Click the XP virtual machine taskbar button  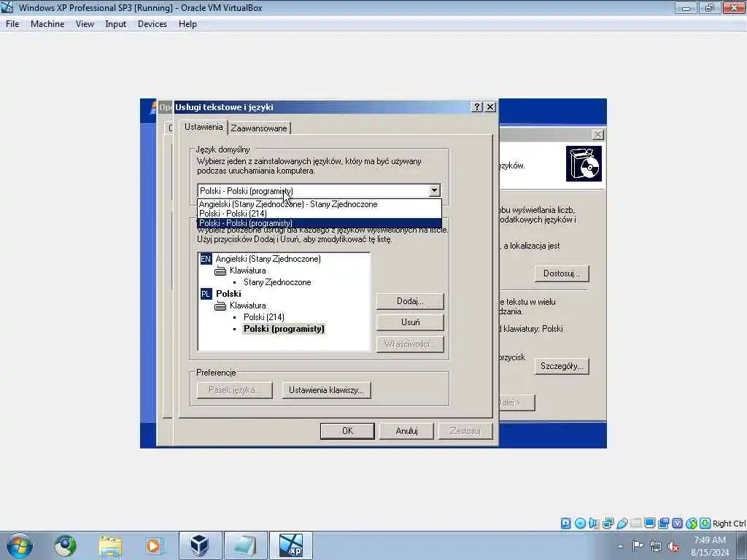click(291, 545)
